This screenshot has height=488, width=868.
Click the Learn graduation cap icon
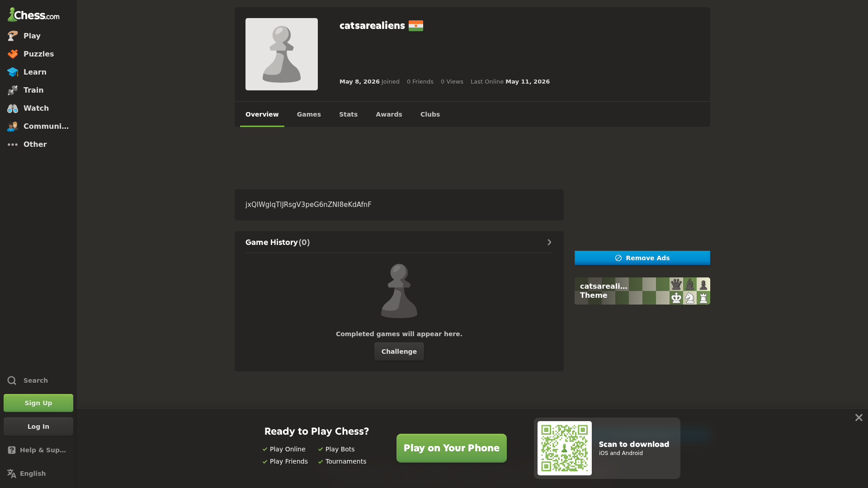tap(13, 72)
